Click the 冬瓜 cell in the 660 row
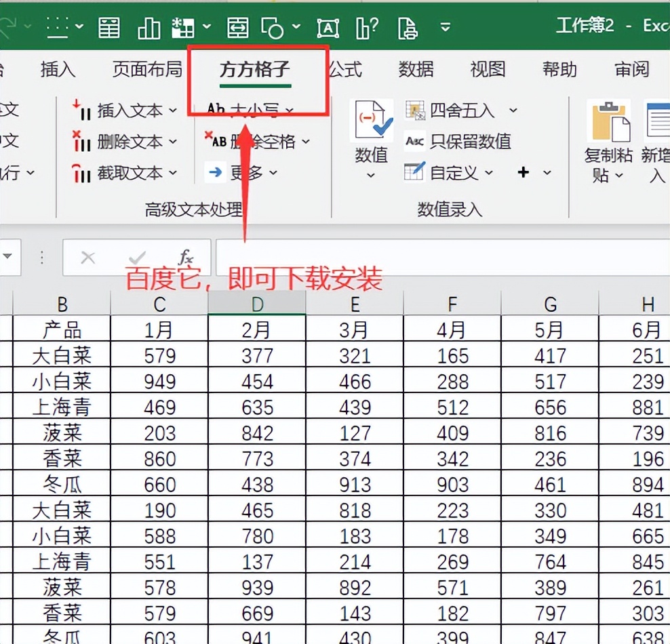The image size is (670, 644). (x=62, y=483)
